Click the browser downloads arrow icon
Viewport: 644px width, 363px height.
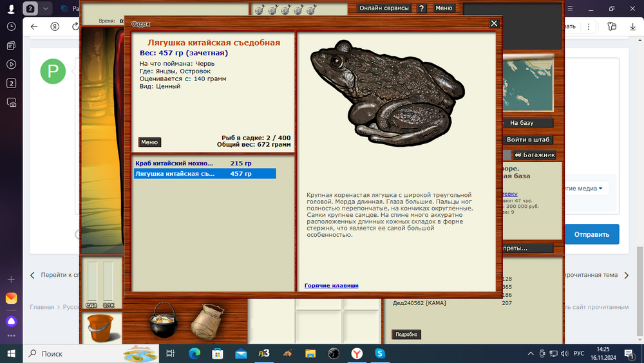632,26
